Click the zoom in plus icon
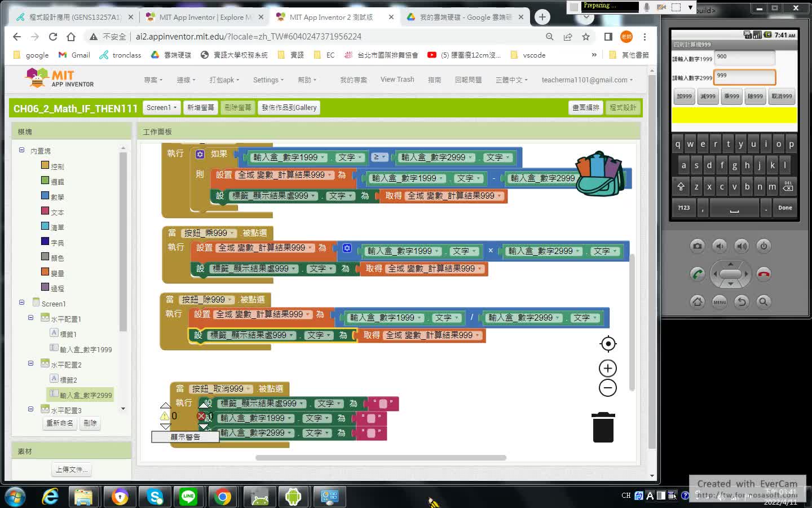The width and height of the screenshot is (812, 508). coord(607,369)
